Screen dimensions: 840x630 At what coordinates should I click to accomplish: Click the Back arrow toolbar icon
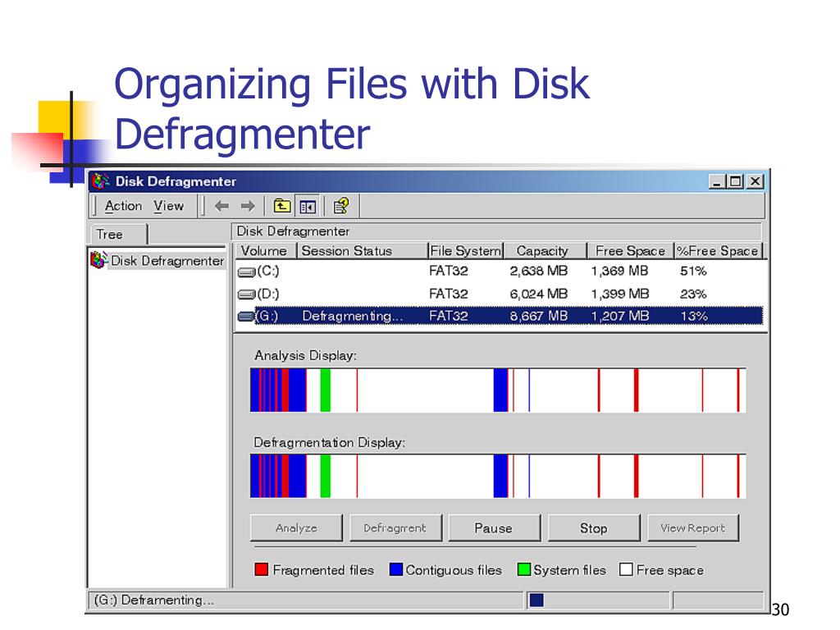(221, 206)
